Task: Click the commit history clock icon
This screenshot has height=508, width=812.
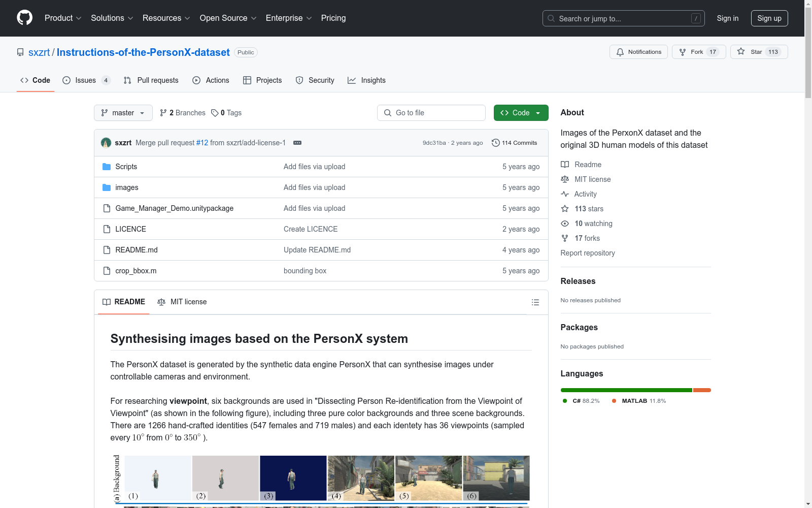Action: tap(496, 143)
